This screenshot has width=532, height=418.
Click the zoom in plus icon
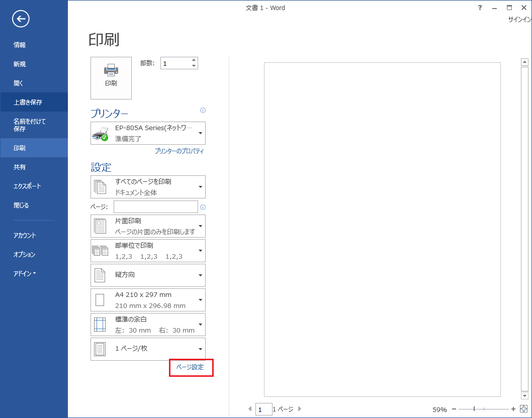[x=513, y=409]
